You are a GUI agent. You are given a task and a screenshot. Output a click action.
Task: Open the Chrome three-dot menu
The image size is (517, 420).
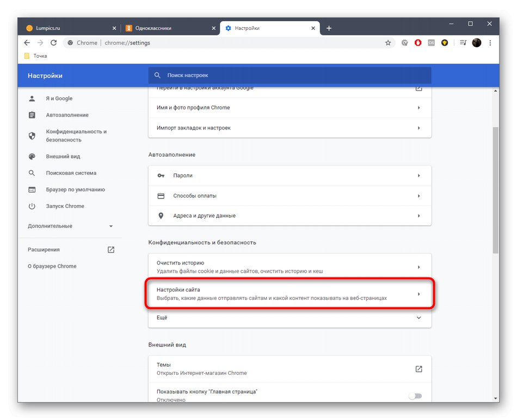tap(490, 43)
